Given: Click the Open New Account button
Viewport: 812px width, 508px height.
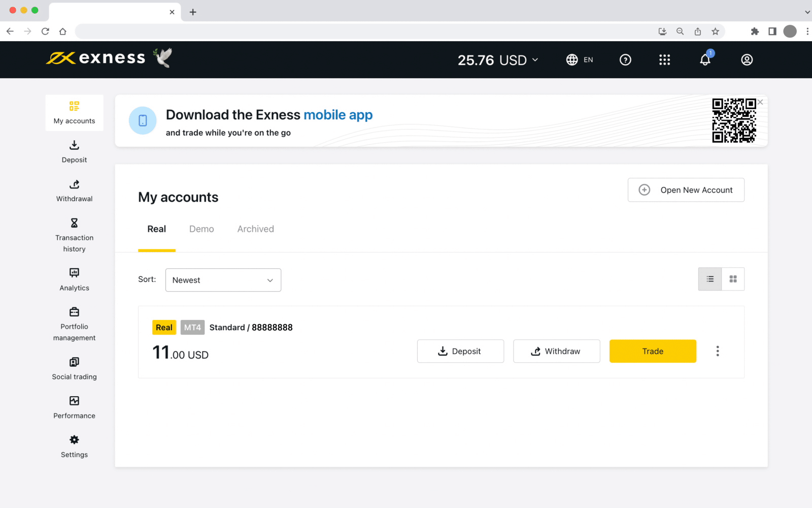Looking at the screenshot, I should pos(686,190).
